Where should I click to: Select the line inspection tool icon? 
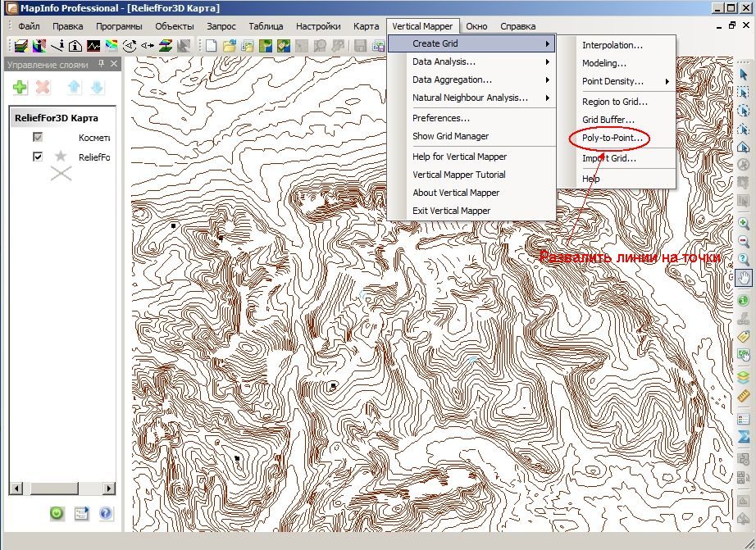click(x=57, y=46)
